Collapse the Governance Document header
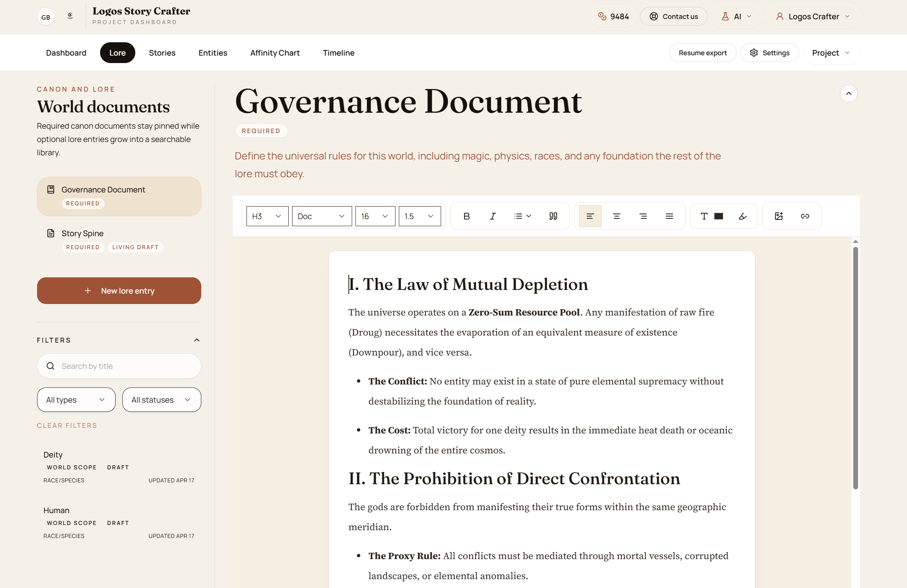907x588 pixels. (x=848, y=93)
